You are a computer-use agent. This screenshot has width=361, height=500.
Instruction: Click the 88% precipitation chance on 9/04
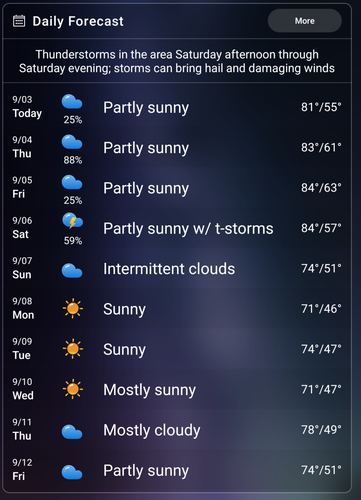point(73,160)
